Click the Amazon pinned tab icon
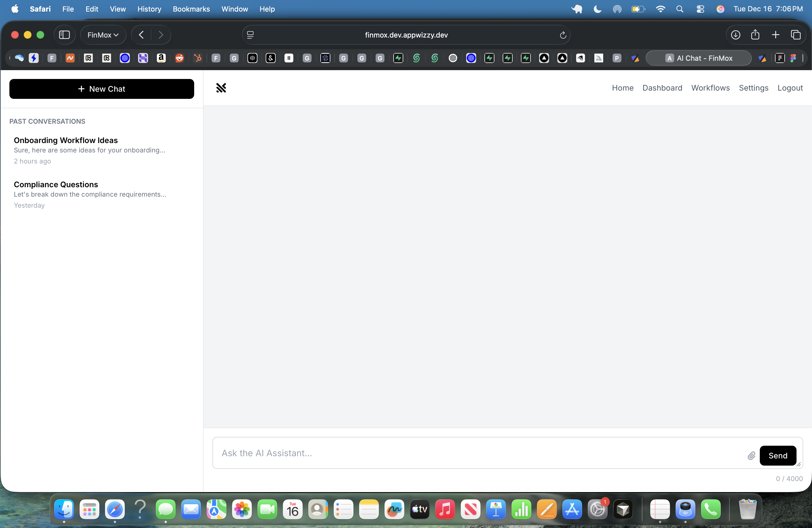This screenshot has width=812, height=528. click(161, 58)
